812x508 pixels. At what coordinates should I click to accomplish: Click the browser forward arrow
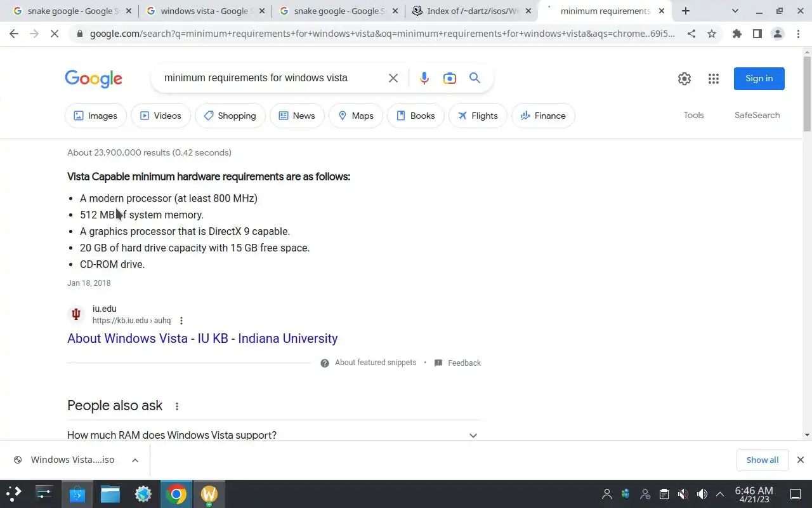pyautogui.click(x=34, y=34)
